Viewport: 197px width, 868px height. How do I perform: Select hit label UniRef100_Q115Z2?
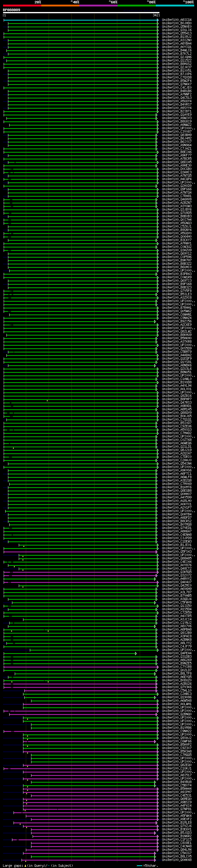tap(177, 60)
